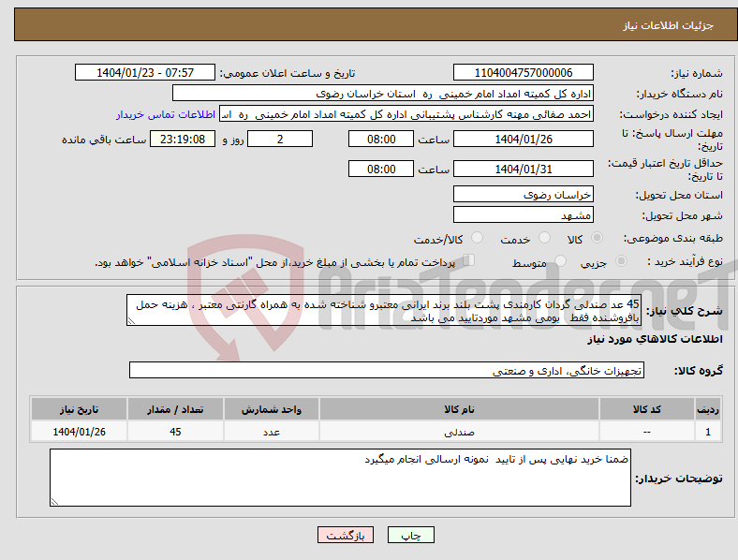This screenshot has width=738, height=560.
Task: Click the announcement date field 1404/01/23 - 07:57
Action: [x=145, y=72]
